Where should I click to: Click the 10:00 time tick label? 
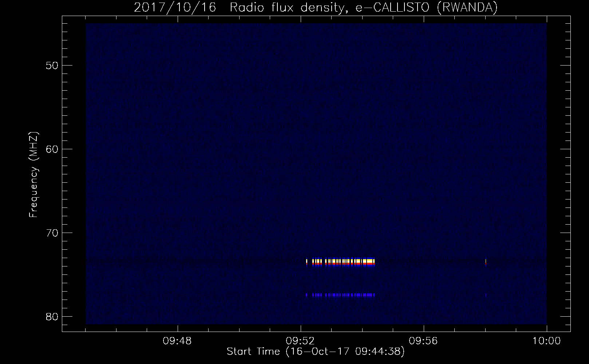point(546,341)
